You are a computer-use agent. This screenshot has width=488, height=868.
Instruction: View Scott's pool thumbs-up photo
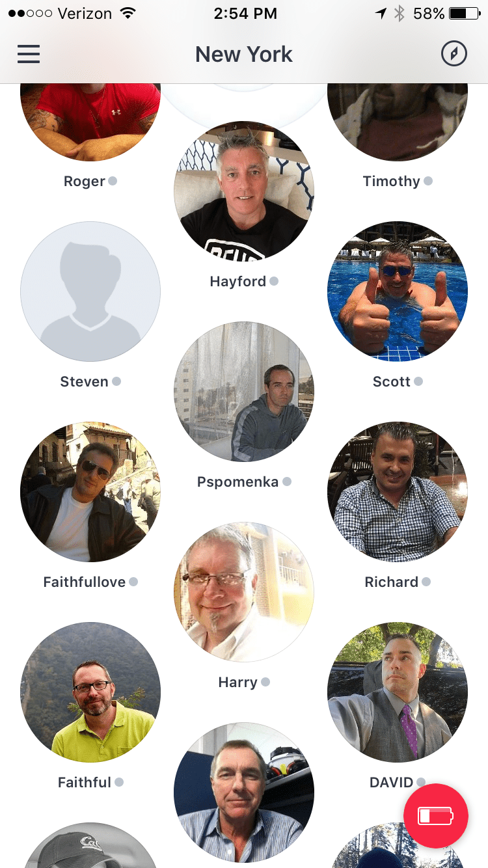pyautogui.click(x=398, y=292)
